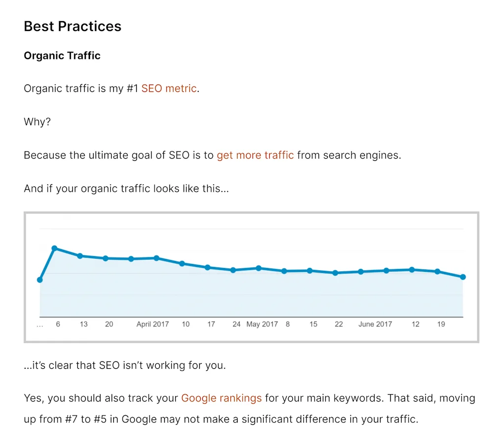Screen dimensions: 504x444
Task: Click the Organic Traffic subheading
Action: (62, 56)
